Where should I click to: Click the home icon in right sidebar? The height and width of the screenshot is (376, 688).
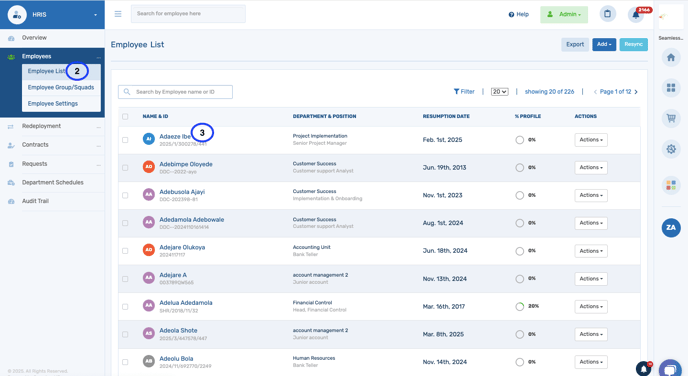coord(671,57)
